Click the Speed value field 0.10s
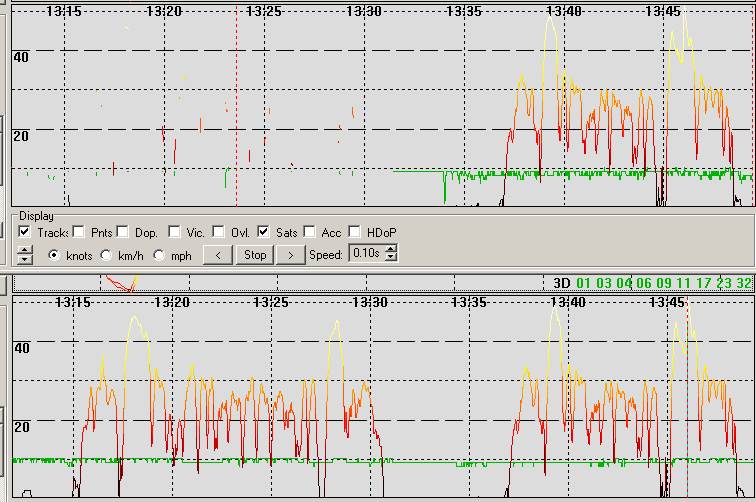756x502 pixels. (366, 255)
